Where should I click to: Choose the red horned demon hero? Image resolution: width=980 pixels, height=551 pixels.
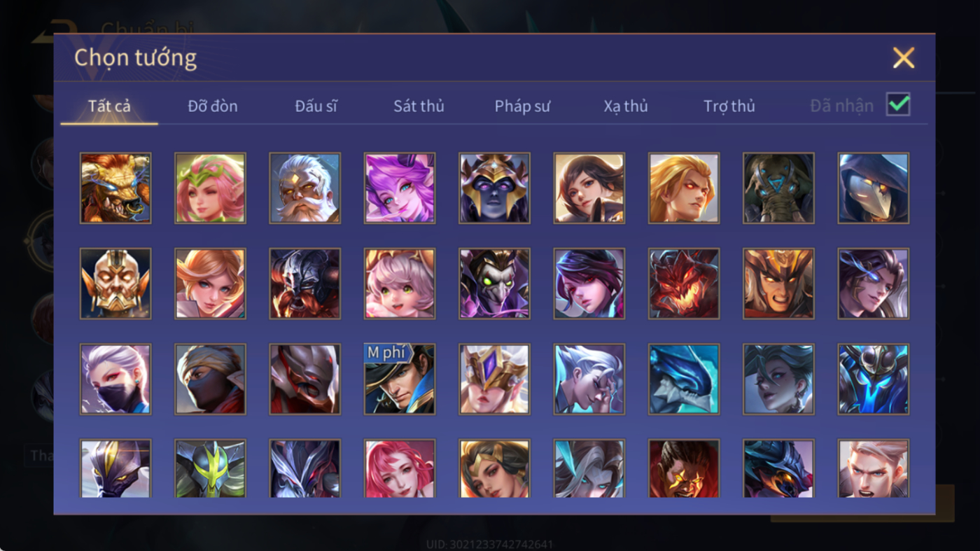coord(684,284)
